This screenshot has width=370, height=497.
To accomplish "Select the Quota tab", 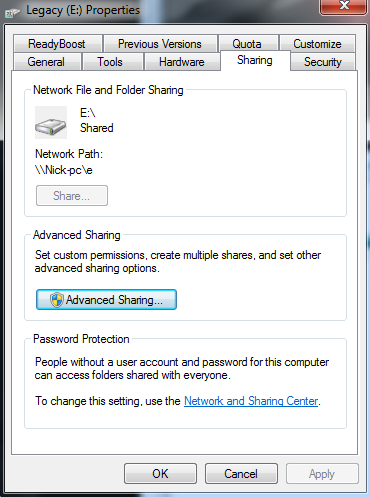I will click(247, 44).
